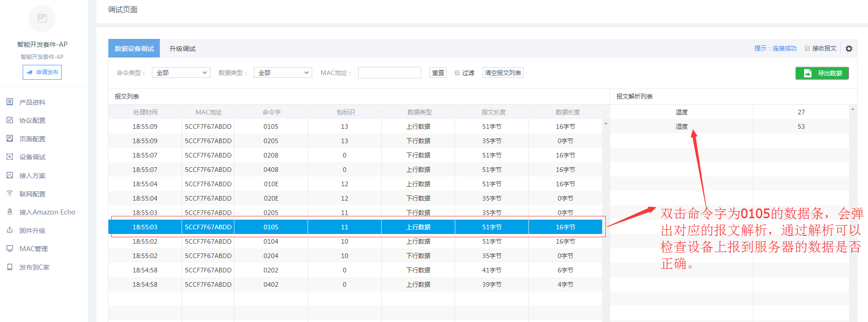Toggle the 过滤 checkbox
Screen dimensions: 868x322
pos(457,73)
